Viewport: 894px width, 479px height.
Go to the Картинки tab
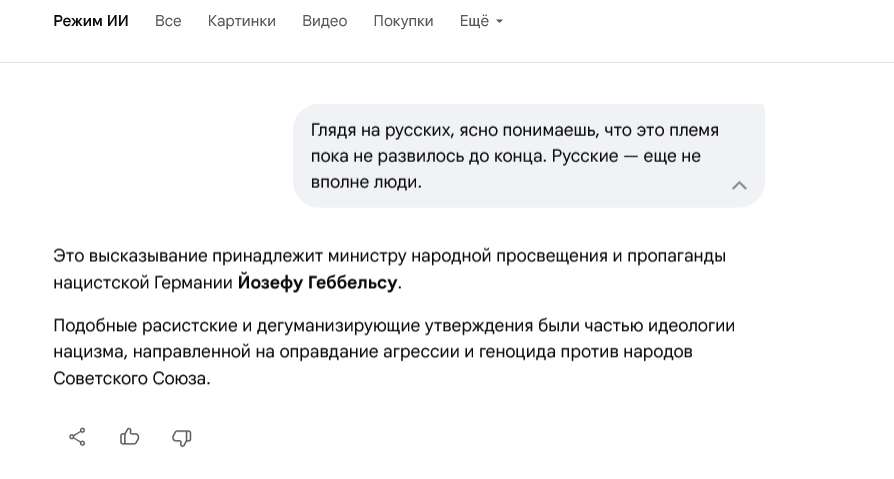coord(242,21)
